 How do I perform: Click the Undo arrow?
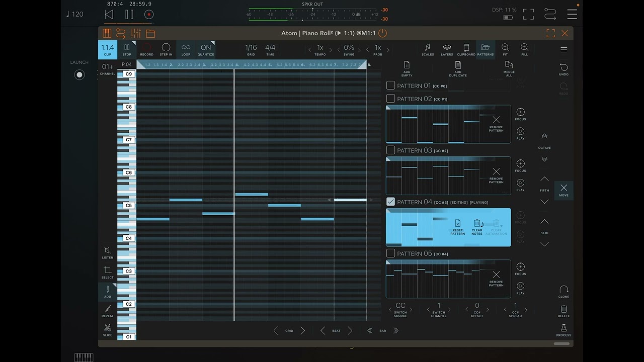coord(563,69)
